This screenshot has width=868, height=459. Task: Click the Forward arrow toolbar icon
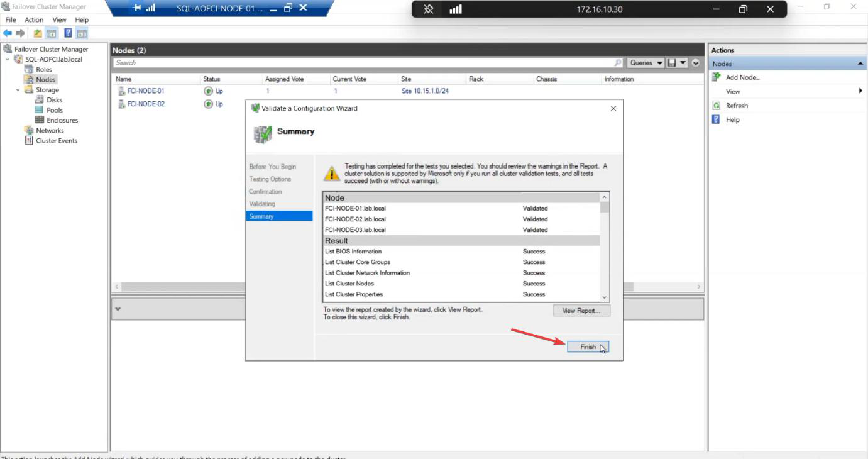[21, 33]
